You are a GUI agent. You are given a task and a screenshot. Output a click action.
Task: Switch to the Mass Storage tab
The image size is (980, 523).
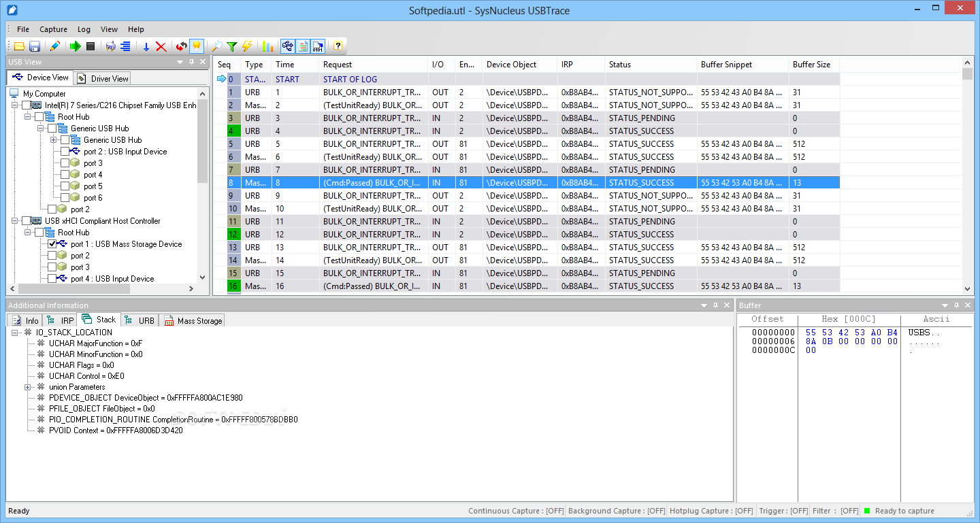point(193,320)
